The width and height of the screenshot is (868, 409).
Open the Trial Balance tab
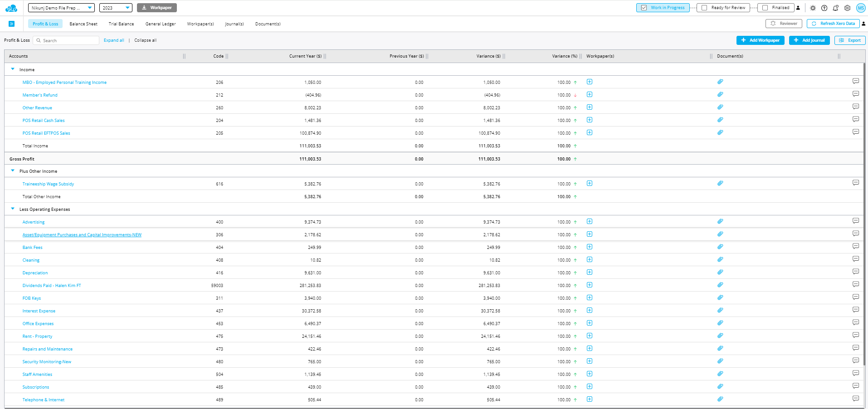coord(121,24)
